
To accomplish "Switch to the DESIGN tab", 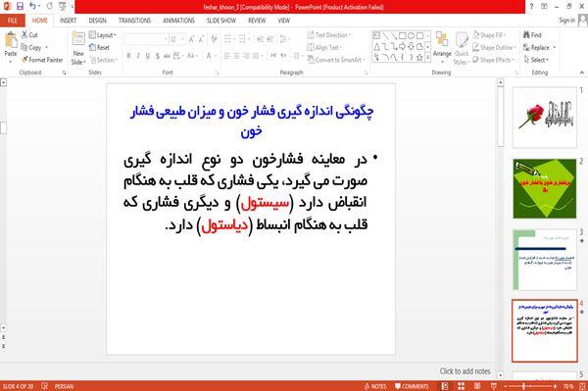I will (x=97, y=21).
